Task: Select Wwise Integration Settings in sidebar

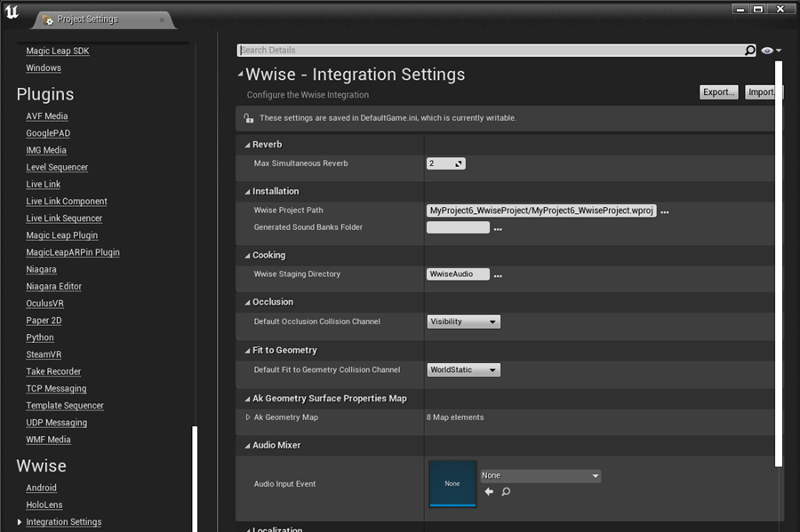Action: click(x=64, y=522)
